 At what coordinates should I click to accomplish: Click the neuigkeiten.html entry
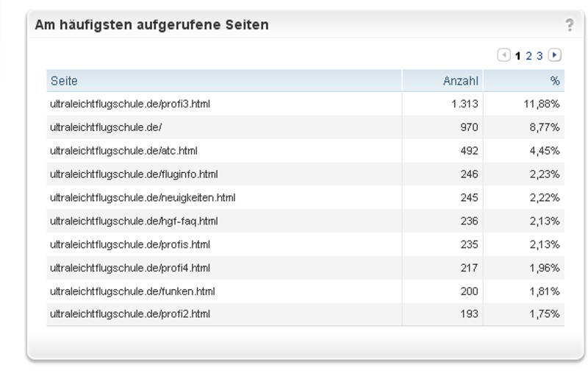143,198
